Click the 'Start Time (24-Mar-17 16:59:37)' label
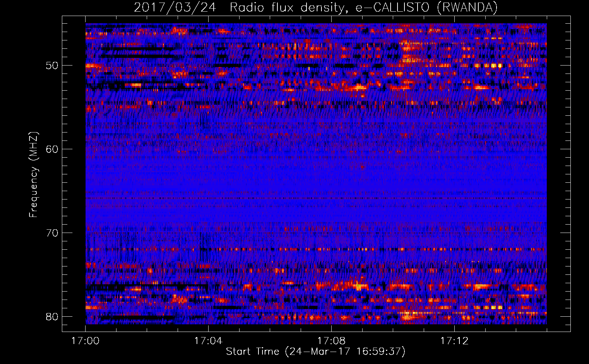Viewport: 589px width, 364px height. 316,352
